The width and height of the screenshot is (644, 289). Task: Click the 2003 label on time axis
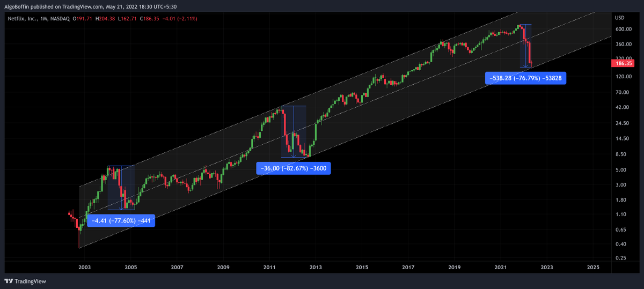pos(84,266)
